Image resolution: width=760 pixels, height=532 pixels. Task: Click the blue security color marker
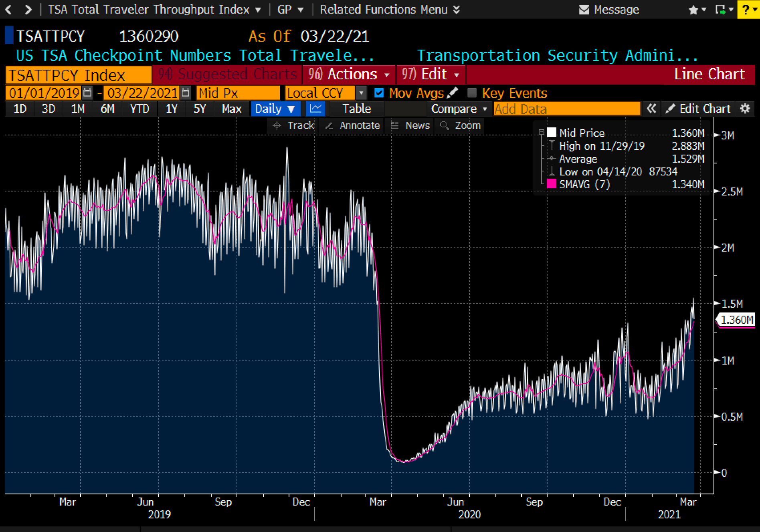point(9,35)
